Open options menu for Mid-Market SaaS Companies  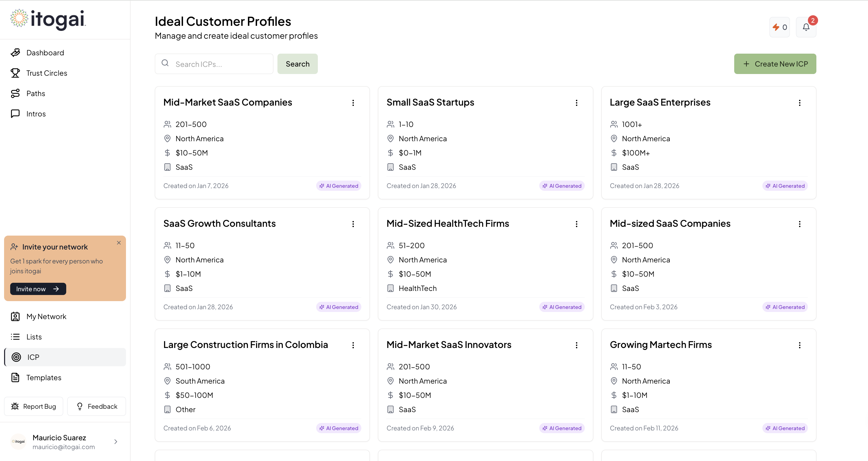coord(353,103)
